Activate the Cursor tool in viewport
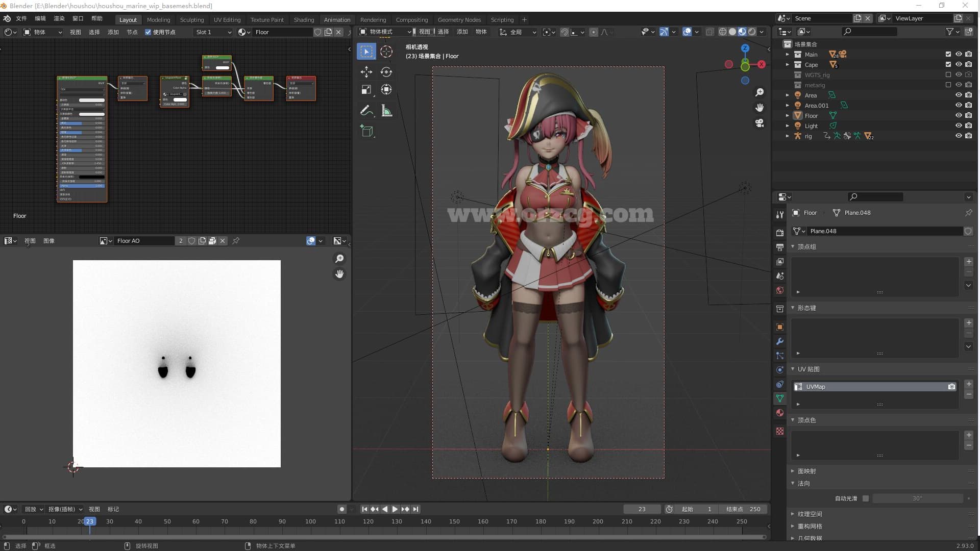This screenshot has height=551, width=980. [x=386, y=52]
